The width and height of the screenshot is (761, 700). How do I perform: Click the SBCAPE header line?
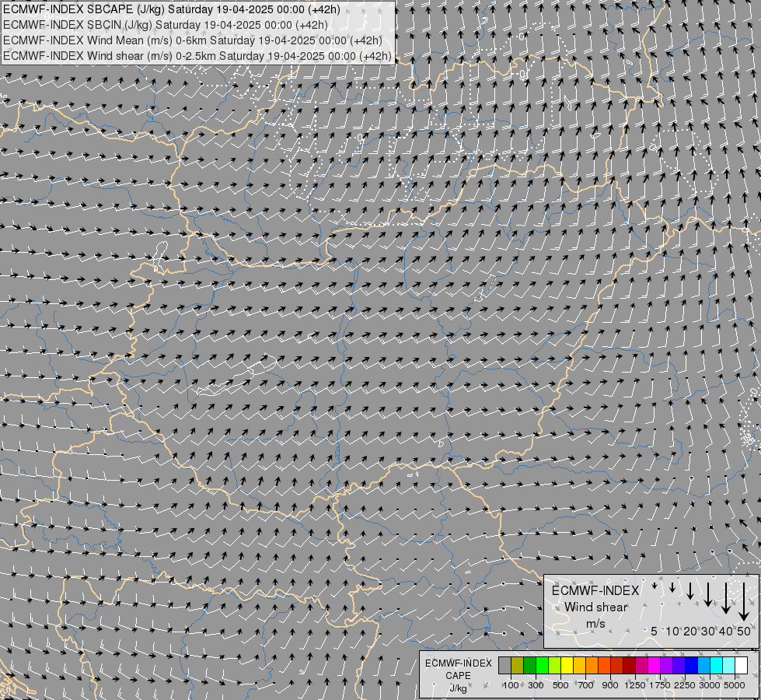(x=172, y=9)
